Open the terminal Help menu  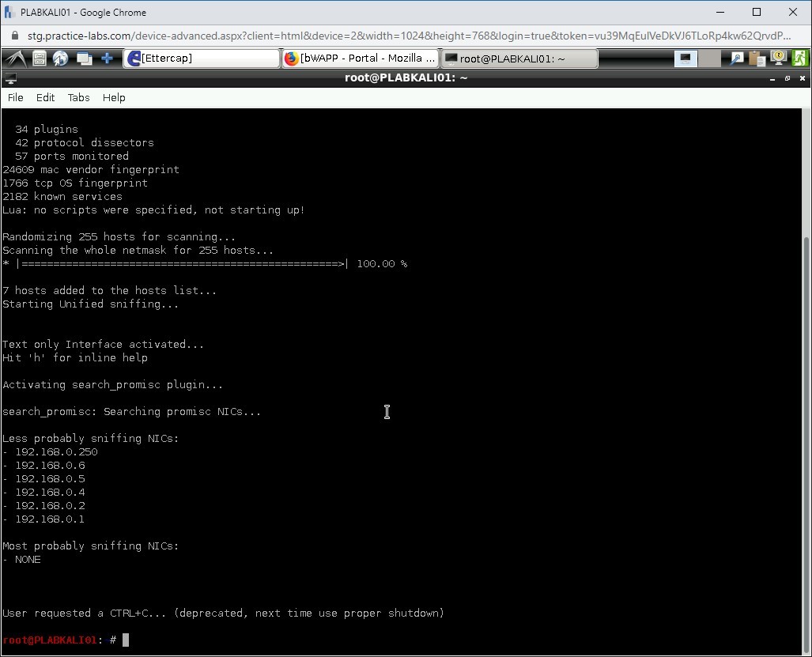(x=114, y=97)
